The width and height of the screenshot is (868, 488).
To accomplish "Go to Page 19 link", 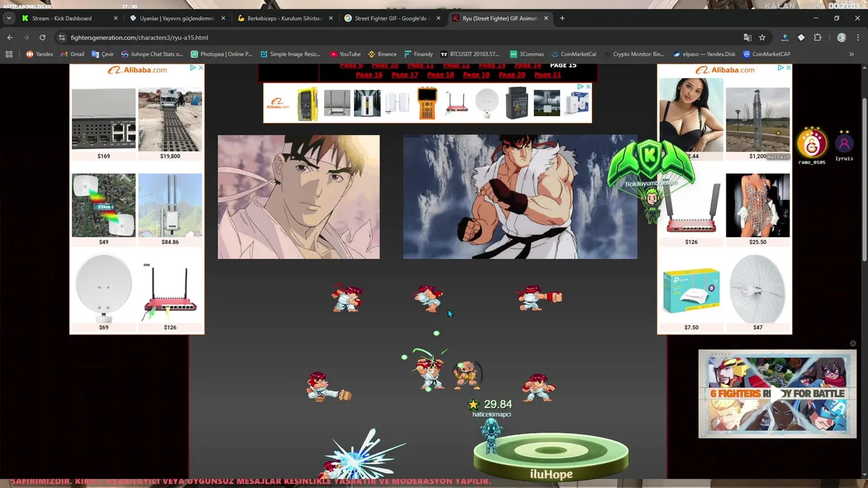I will click(476, 75).
